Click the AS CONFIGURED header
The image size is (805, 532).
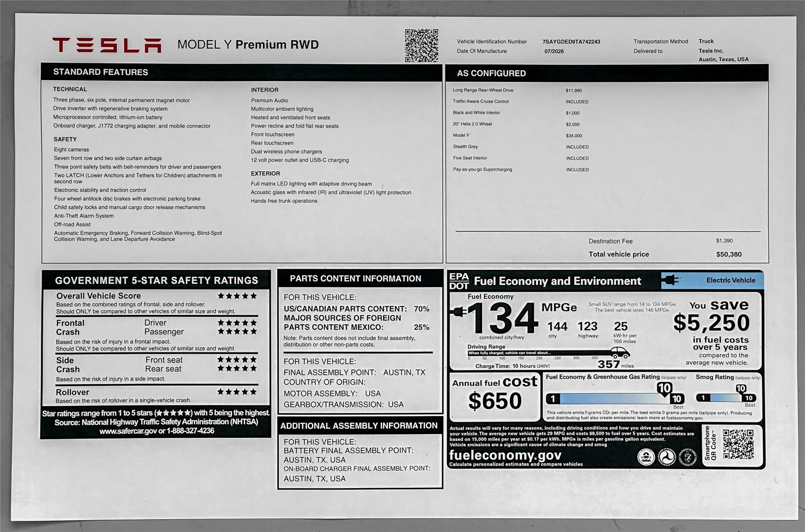pos(491,73)
